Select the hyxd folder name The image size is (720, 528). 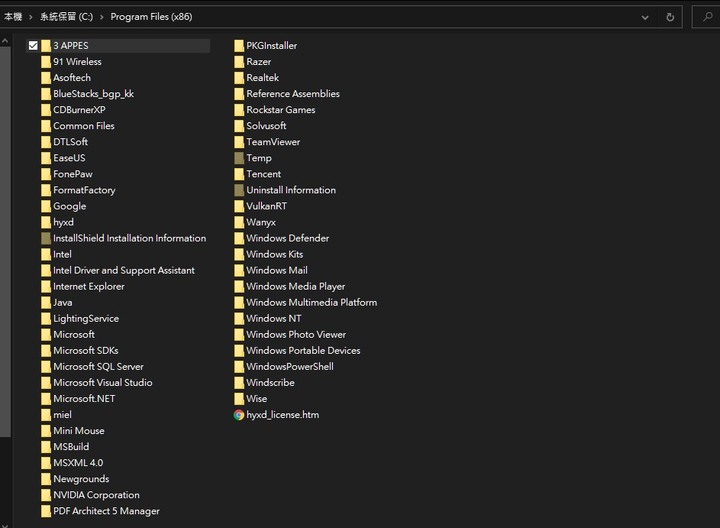63,222
